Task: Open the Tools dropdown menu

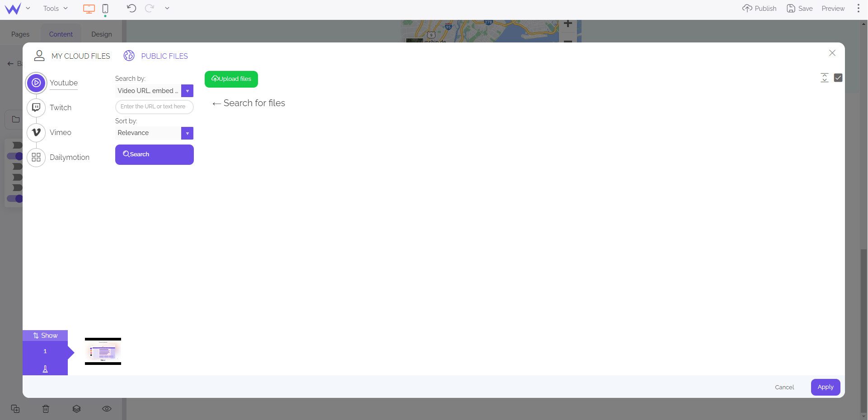Action: click(x=55, y=9)
